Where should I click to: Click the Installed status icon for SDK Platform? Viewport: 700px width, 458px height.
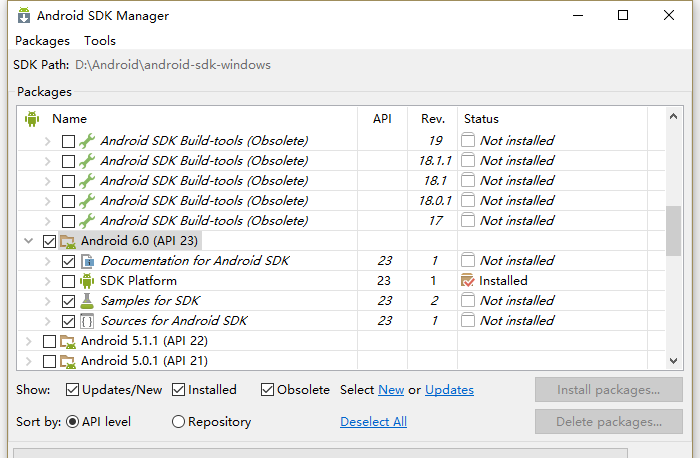[467, 280]
